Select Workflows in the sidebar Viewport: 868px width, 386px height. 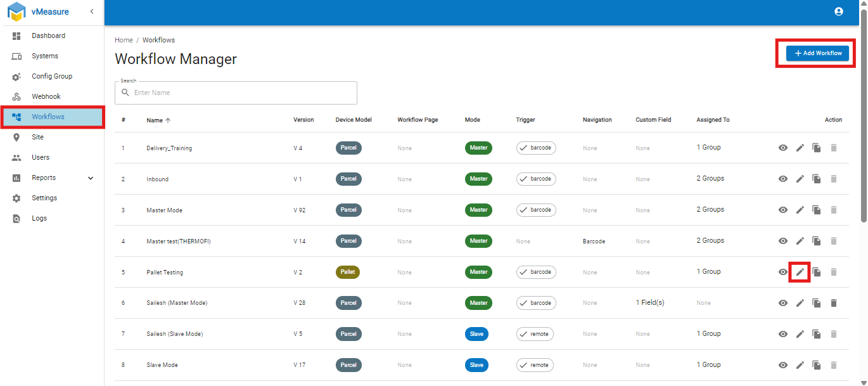[x=52, y=117]
